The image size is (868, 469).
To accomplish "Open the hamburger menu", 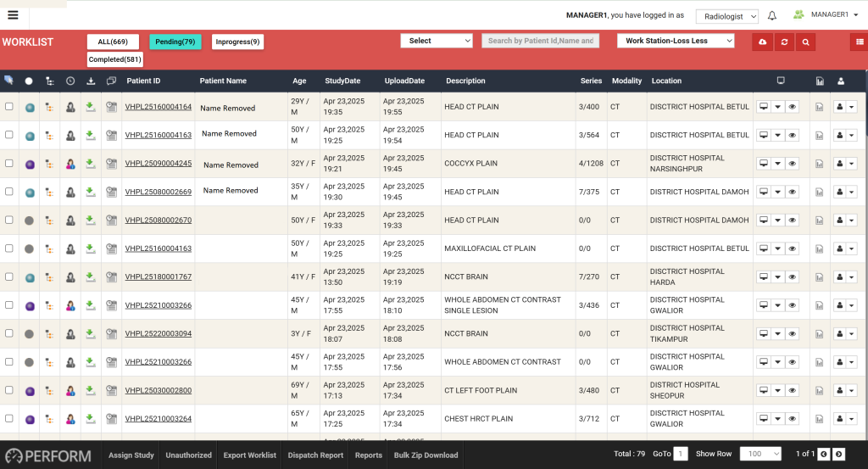I will pos(13,14).
